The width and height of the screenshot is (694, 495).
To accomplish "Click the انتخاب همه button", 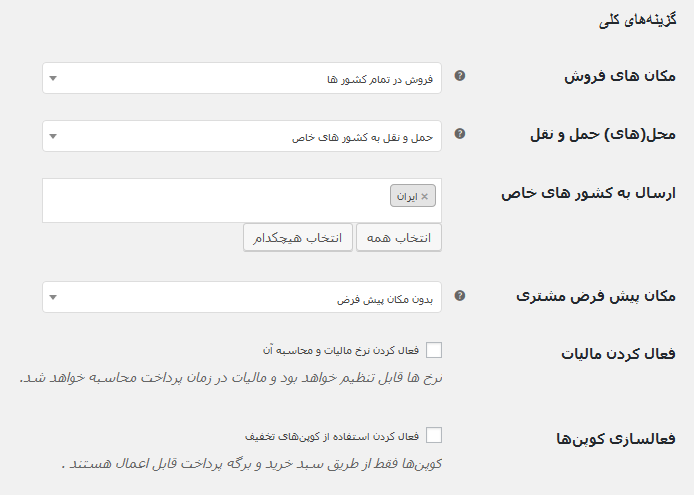I will point(399,238).
